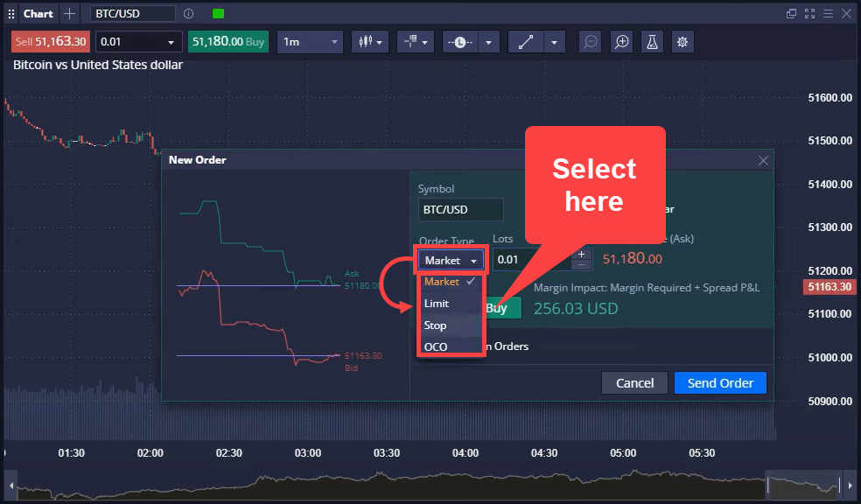861x504 pixels.
Task: Select the trend line drawing tool
Action: pos(526,41)
